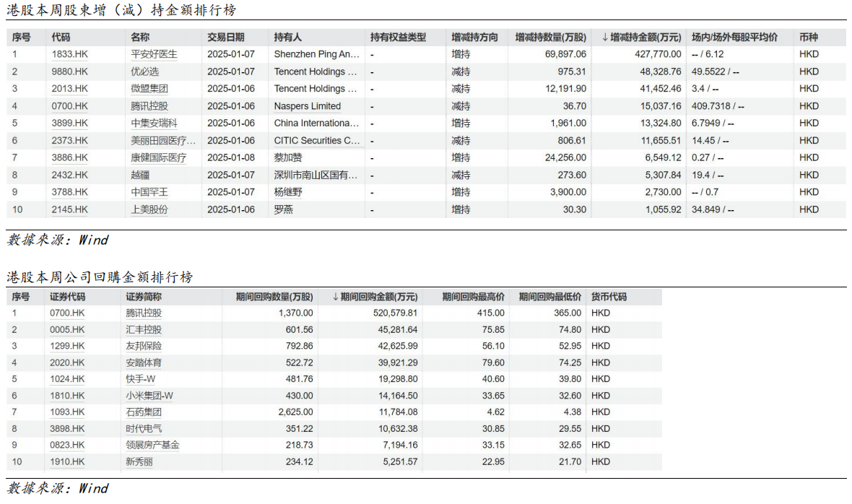Select holder cell 蔡加赞
The image size is (852, 504).
coord(288,157)
